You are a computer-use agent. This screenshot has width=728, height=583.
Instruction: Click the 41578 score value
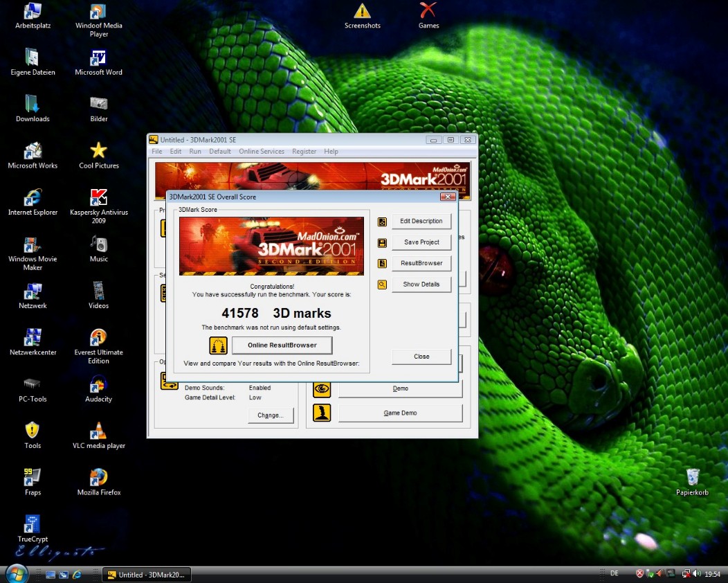[240, 313]
